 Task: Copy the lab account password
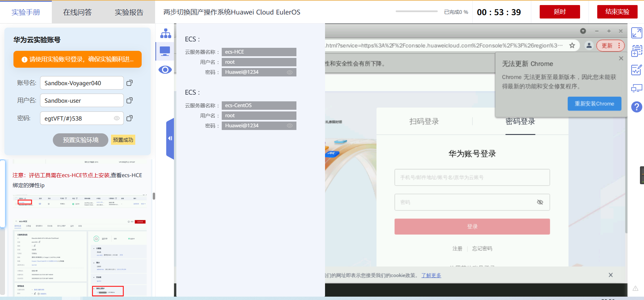click(x=130, y=118)
